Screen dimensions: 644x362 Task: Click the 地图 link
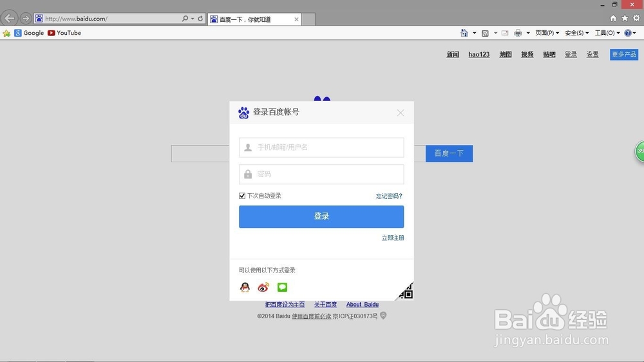coord(506,54)
